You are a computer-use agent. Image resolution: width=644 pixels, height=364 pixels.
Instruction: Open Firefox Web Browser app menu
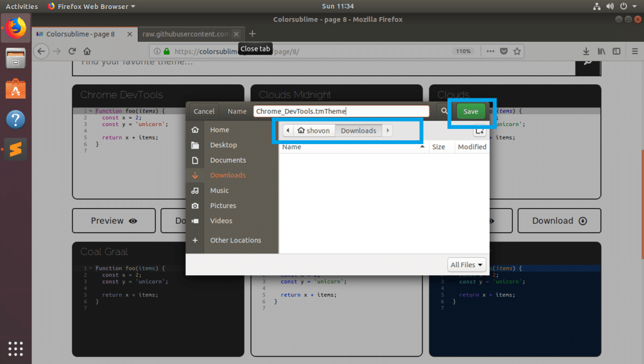tap(91, 6)
